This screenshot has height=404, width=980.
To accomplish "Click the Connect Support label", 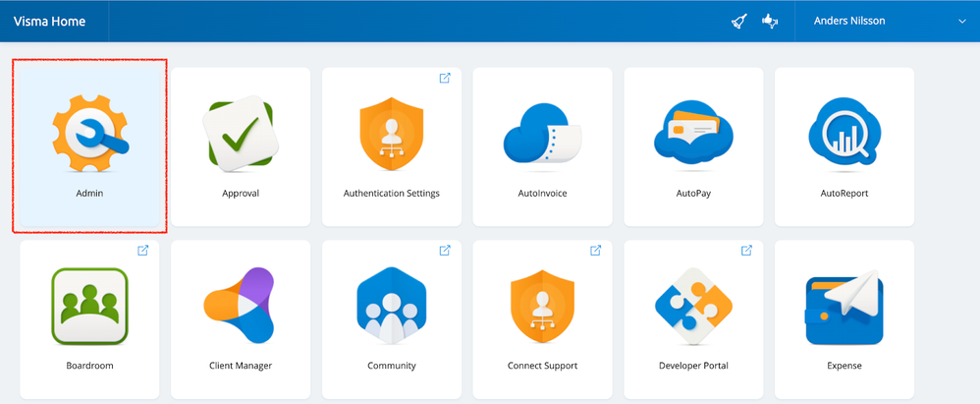I will [542, 366].
